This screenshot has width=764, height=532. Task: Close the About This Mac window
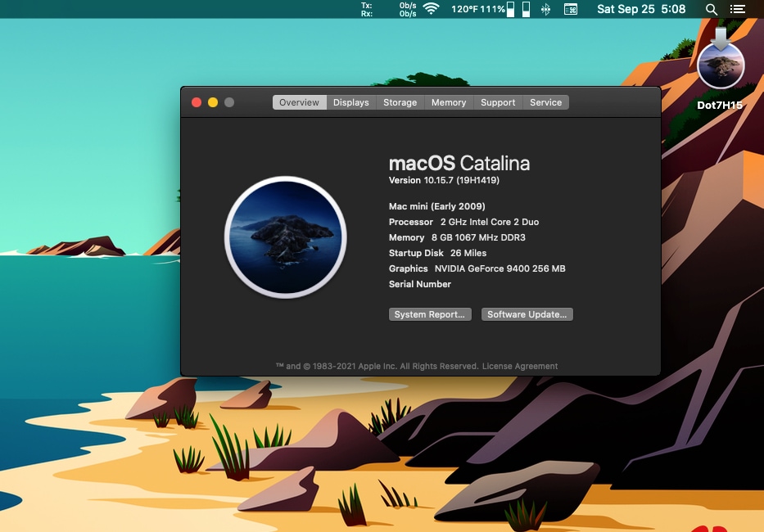[x=197, y=102]
